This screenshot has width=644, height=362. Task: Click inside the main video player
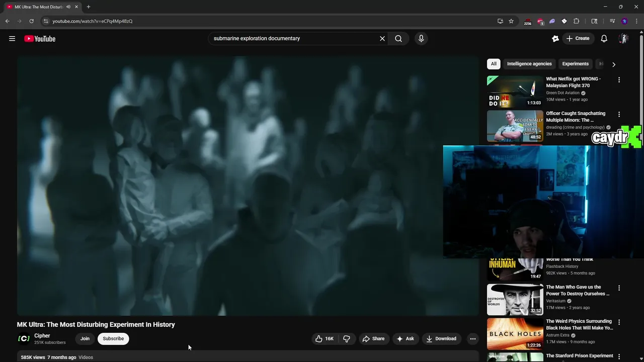(x=248, y=186)
